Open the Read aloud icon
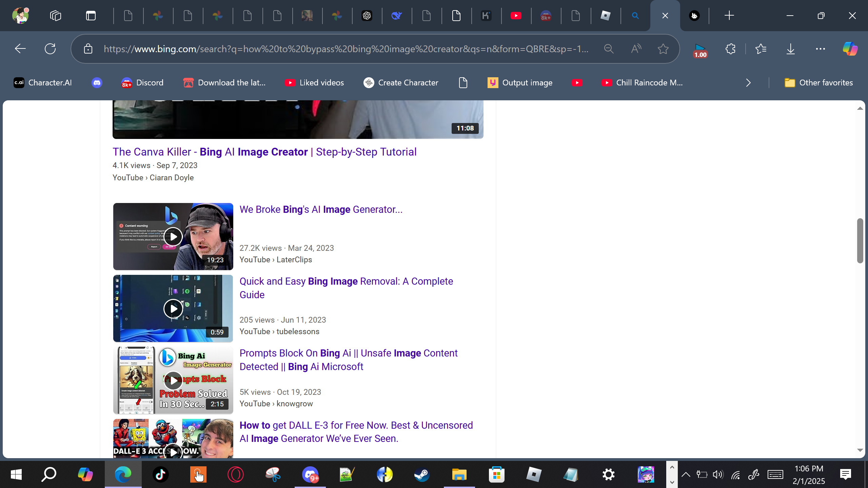The height and width of the screenshot is (488, 868). [x=636, y=49]
